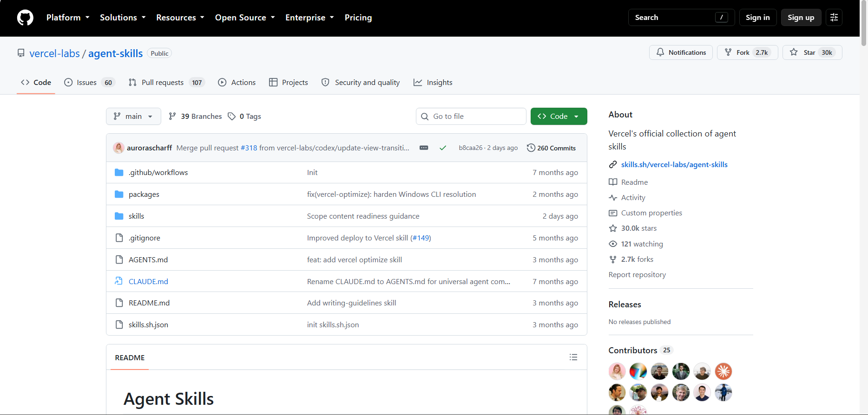The width and height of the screenshot is (868, 415).
Task: Open the AGENTS.md file
Action: coord(148,260)
